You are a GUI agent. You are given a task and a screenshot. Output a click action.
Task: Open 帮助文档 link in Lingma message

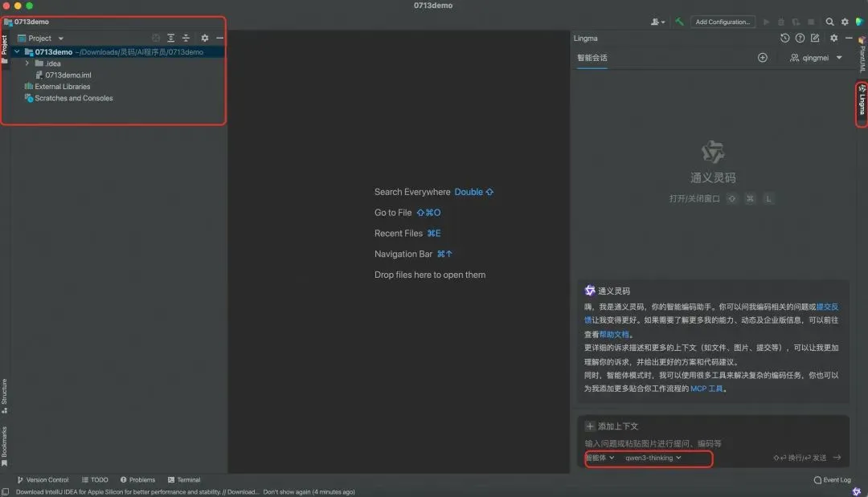pos(614,335)
